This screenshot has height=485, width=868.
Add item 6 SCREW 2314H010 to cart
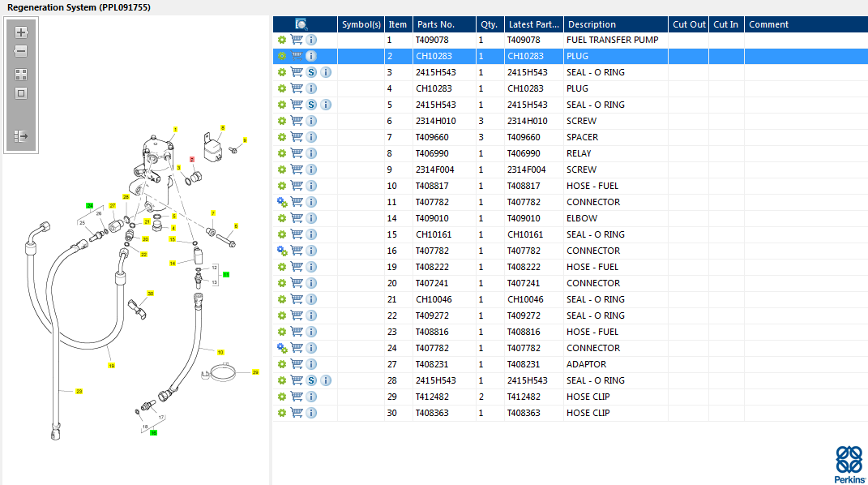point(297,121)
